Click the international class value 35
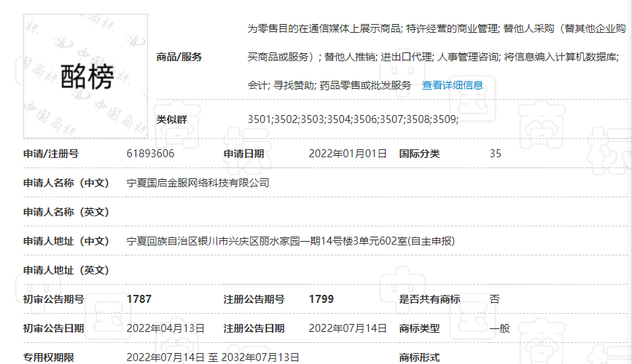 (496, 154)
